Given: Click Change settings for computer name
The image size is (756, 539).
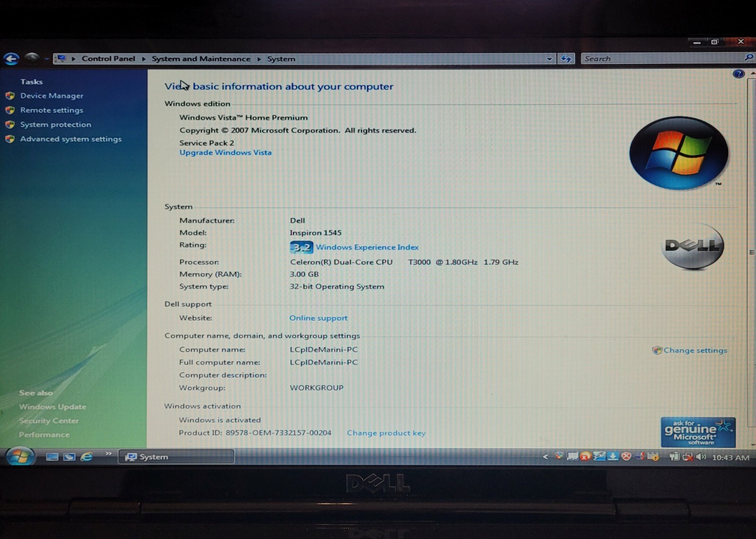Looking at the screenshot, I should tap(695, 350).
